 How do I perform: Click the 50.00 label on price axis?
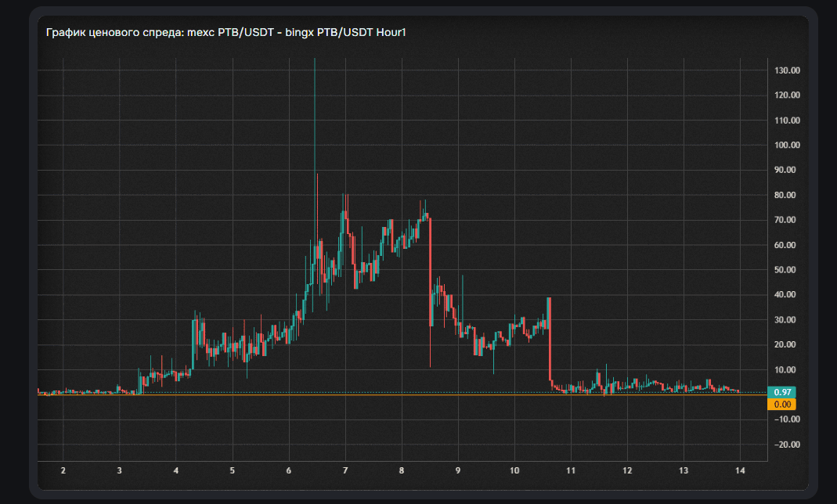click(787, 270)
